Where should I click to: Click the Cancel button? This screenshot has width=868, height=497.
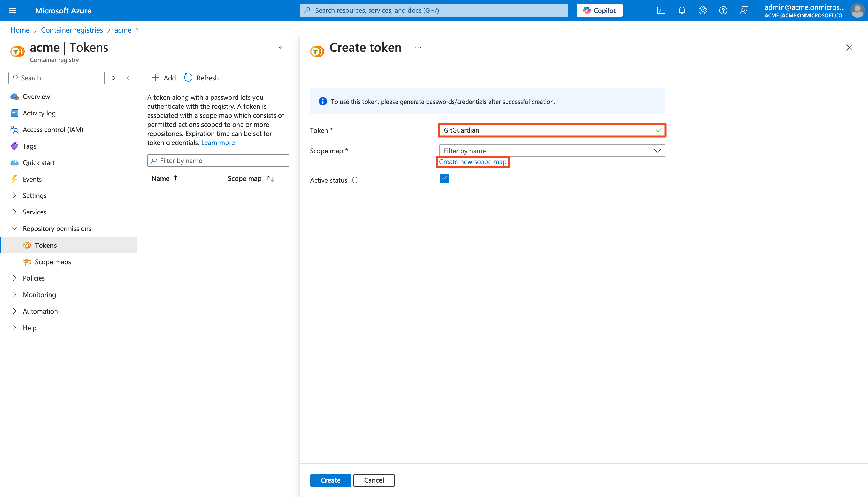pyautogui.click(x=374, y=480)
